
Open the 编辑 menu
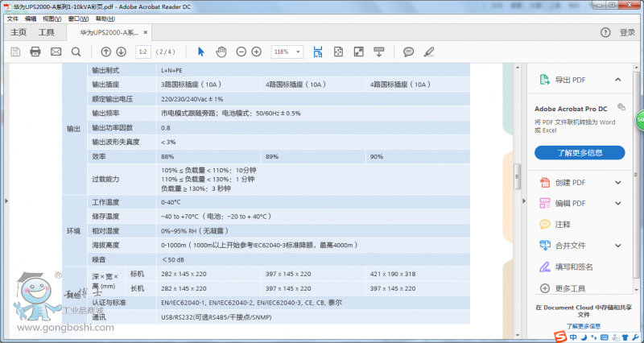point(31,19)
